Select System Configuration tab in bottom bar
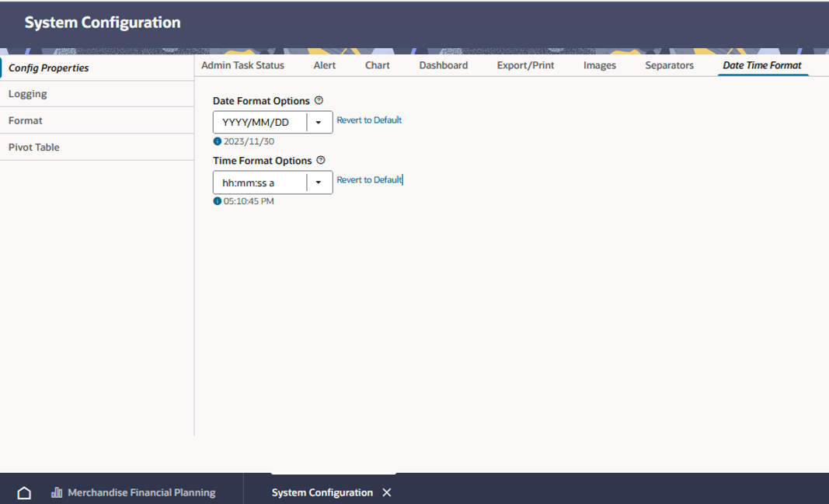The width and height of the screenshot is (829, 504). coord(322,492)
